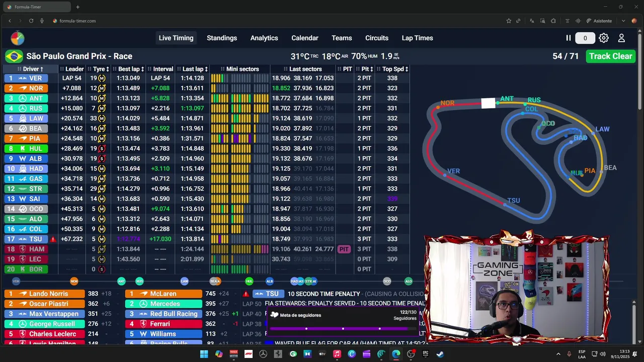
Task: Select Lando Norris in driver standings
Action: tap(44, 294)
